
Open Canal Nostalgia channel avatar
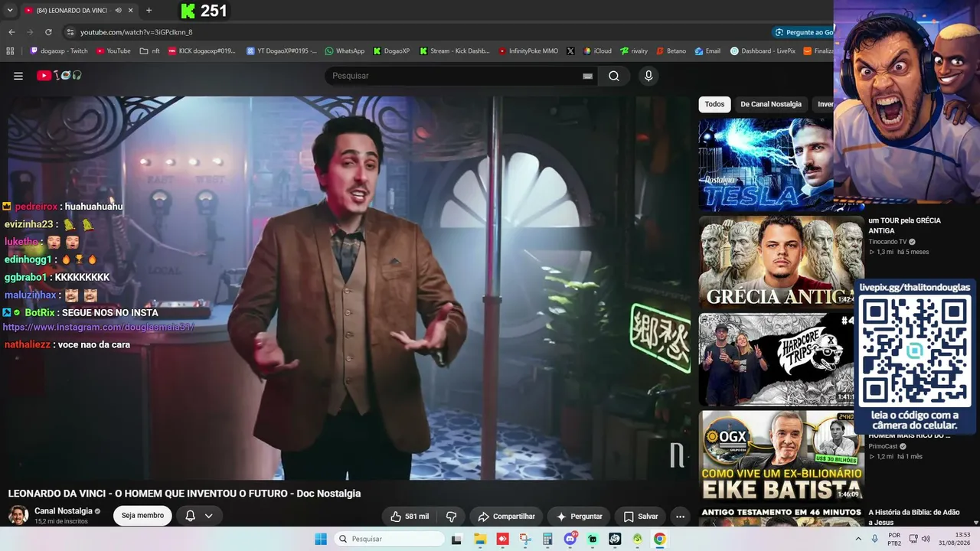pos(18,516)
